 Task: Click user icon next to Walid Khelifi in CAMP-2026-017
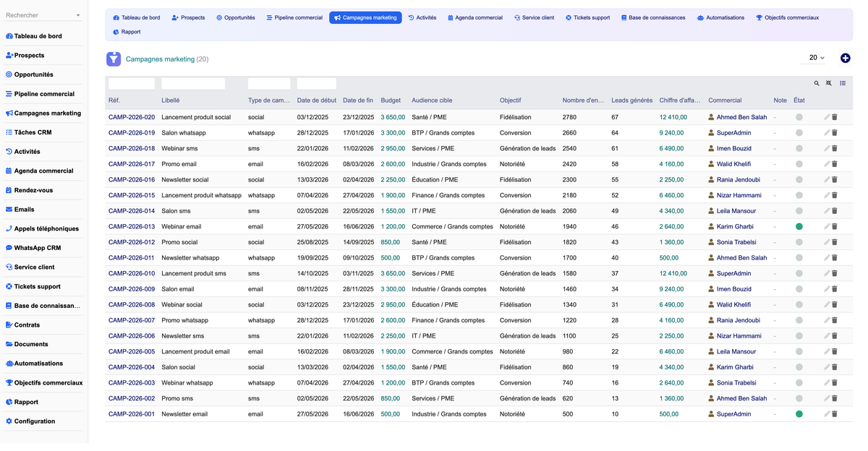711,164
